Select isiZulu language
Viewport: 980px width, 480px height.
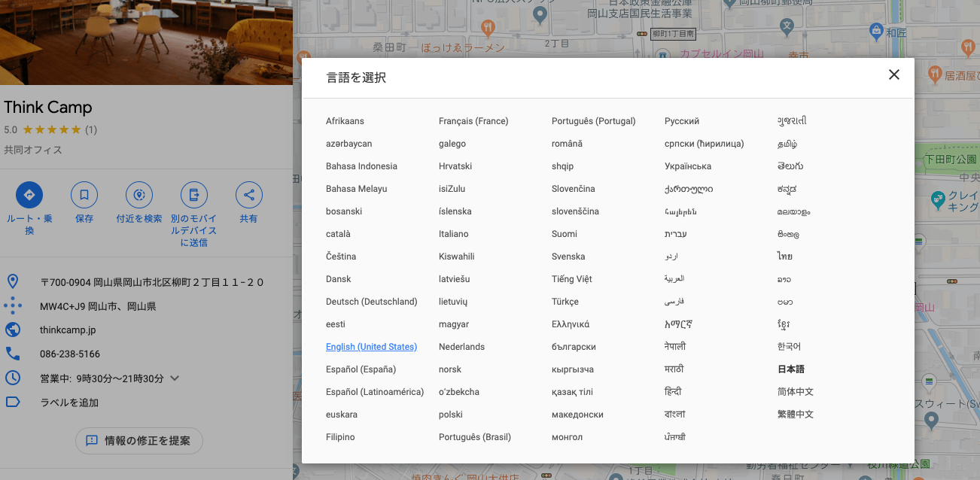point(452,189)
